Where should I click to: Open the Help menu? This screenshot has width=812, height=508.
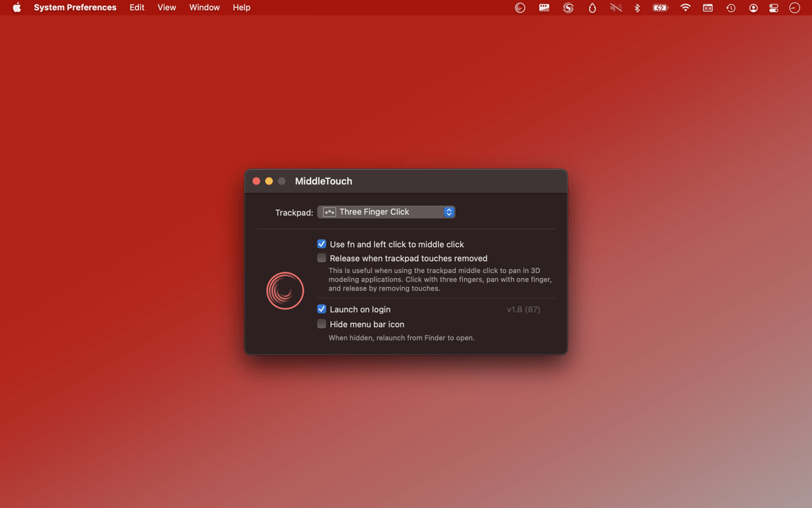pos(241,8)
